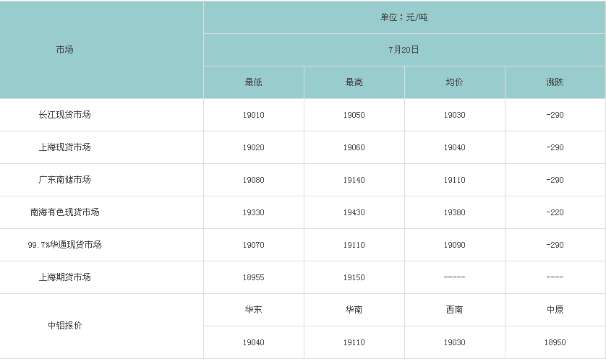Select the 南海有色现货市场 row label
This screenshot has width=606, height=364.
pos(64,212)
